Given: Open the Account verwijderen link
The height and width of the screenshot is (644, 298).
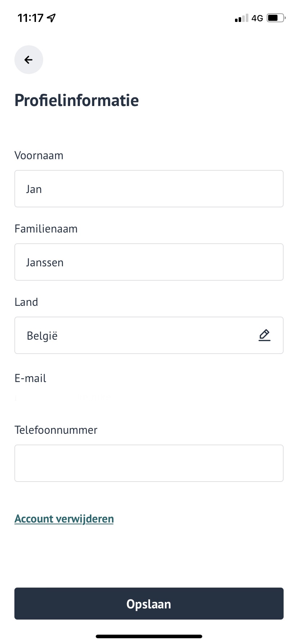Looking at the screenshot, I should point(64,519).
